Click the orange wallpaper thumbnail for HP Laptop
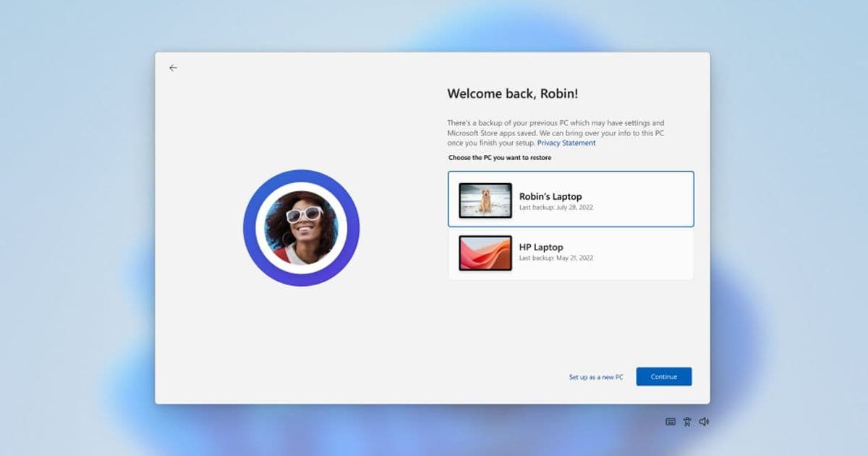 click(485, 254)
